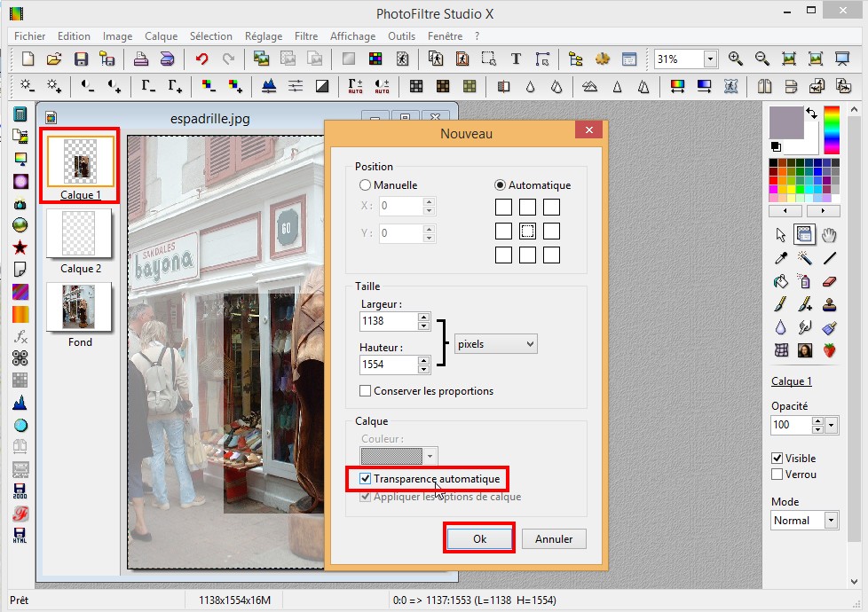Select the Spray can tool
Image resolution: width=868 pixels, height=612 pixels.
(804, 281)
